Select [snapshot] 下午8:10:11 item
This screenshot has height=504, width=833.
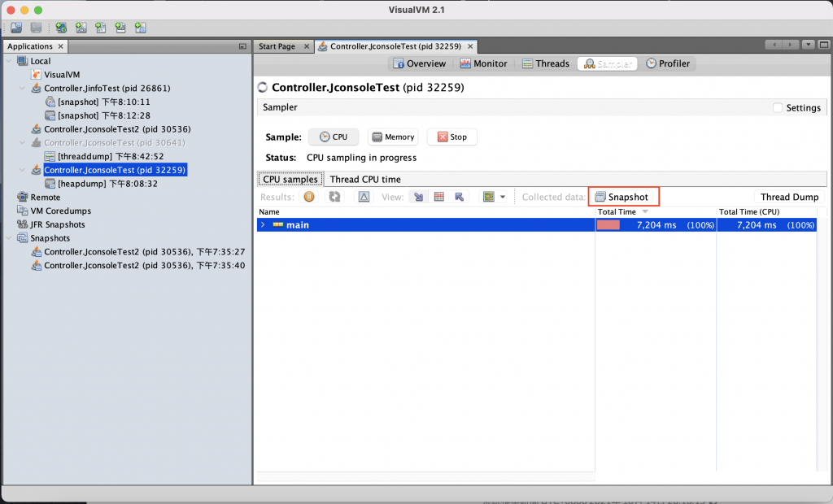pyautogui.click(x=103, y=102)
